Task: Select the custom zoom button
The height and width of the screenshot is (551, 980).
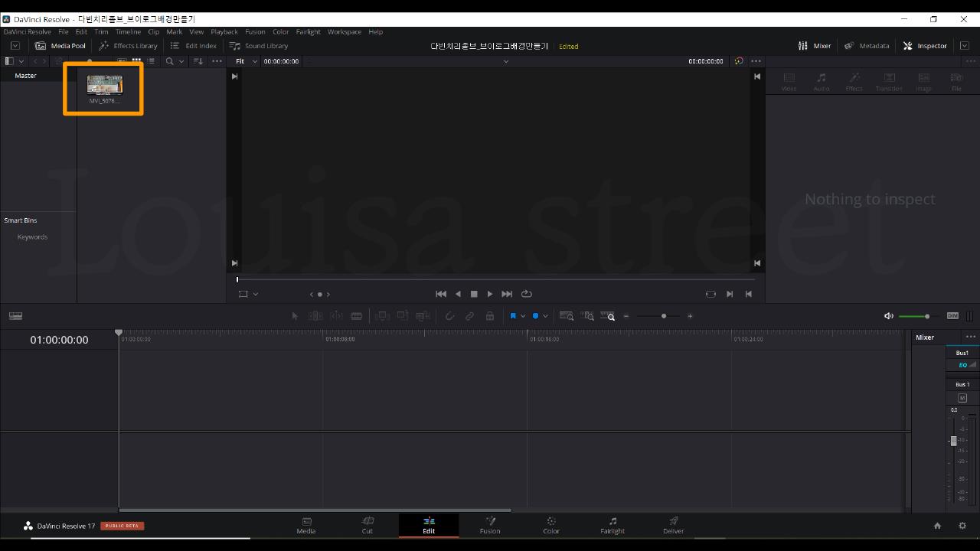Action: [x=608, y=316]
